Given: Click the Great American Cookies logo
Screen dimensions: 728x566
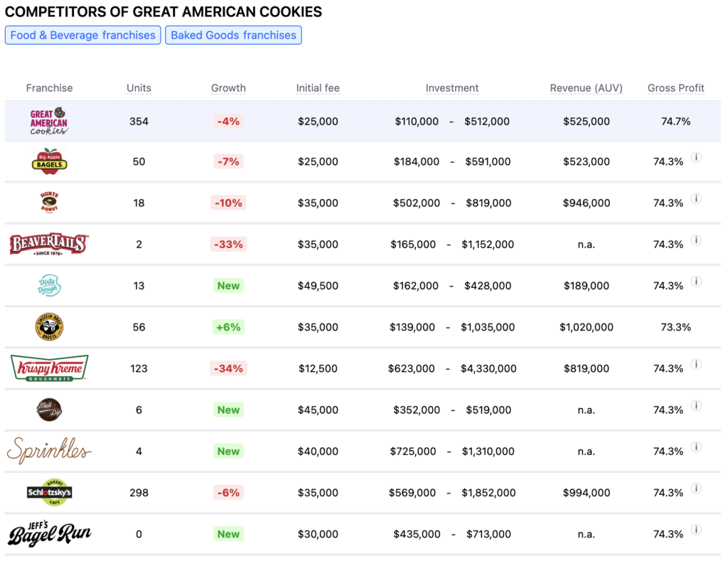Looking at the screenshot, I should click(49, 121).
